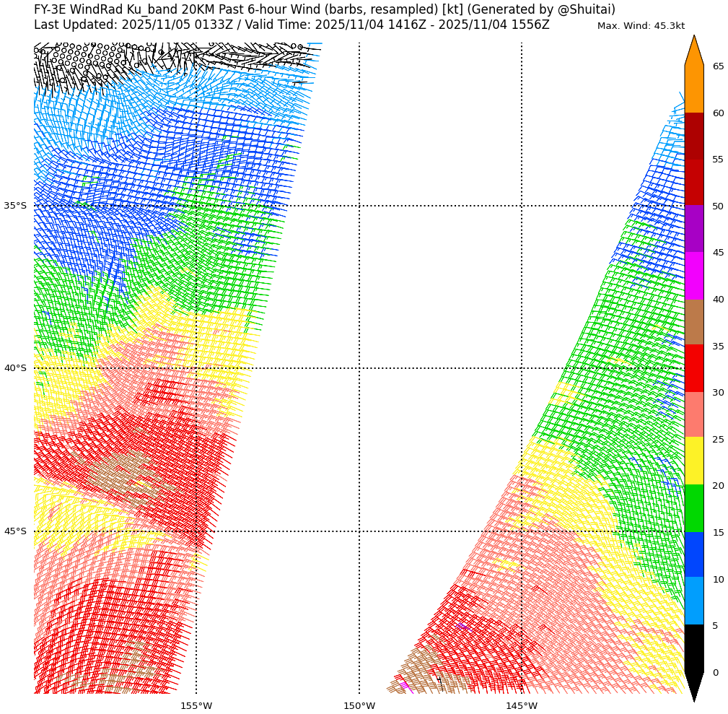This screenshot has height=714, width=728.
Task: Click the 155°W longitude axis label
Action: 196,705
